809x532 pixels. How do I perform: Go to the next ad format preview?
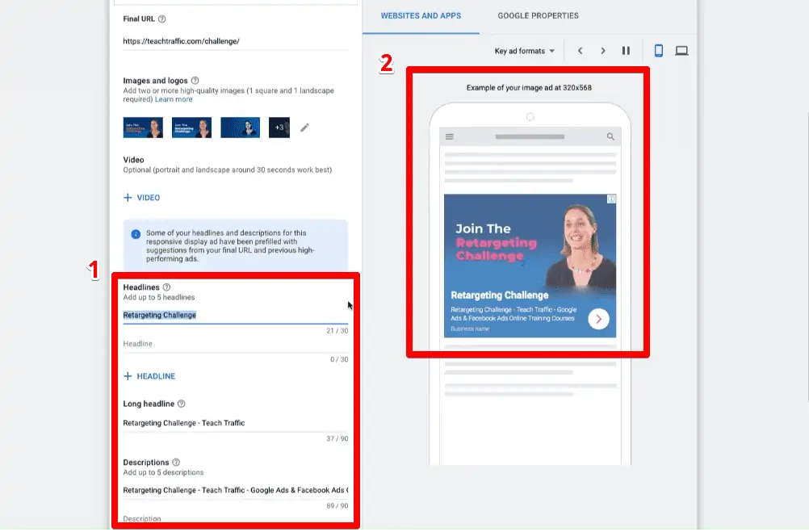tap(604, 50)
